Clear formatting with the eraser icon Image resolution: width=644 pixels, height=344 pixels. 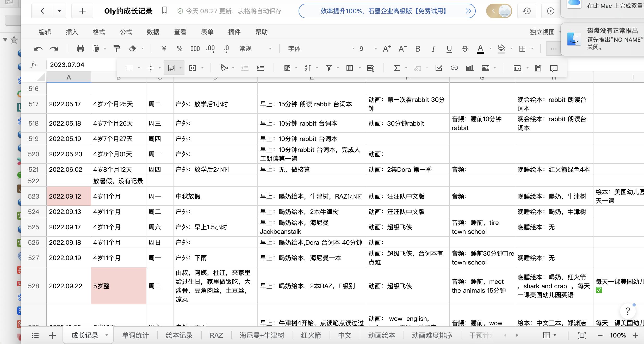coord(133,48)
